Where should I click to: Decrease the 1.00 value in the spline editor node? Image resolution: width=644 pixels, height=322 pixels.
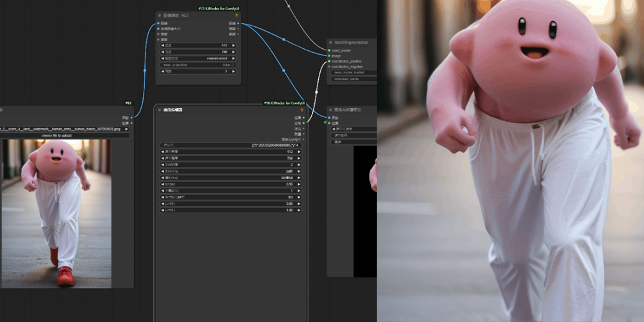162,211
